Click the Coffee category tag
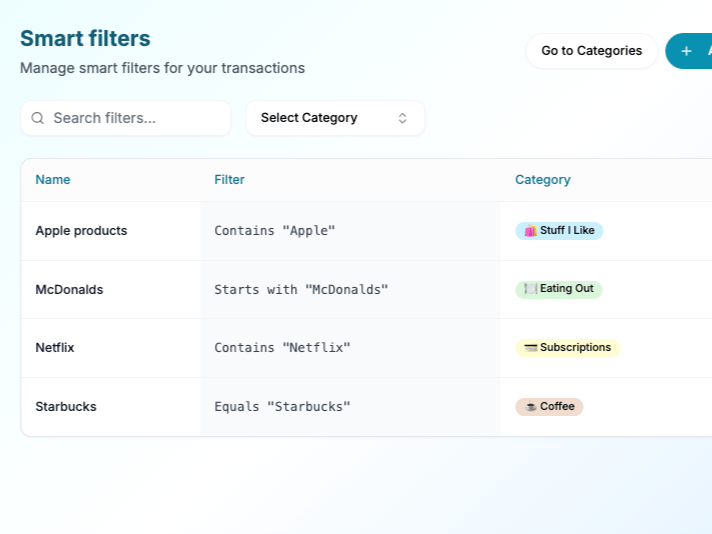 coord(549,406)
